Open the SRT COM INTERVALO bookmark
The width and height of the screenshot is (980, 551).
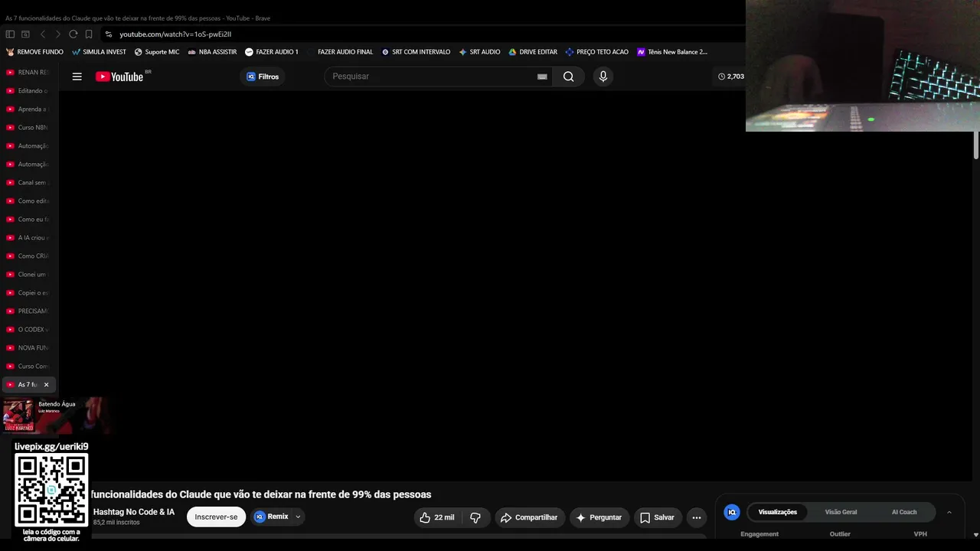click(x=416, y=52)
